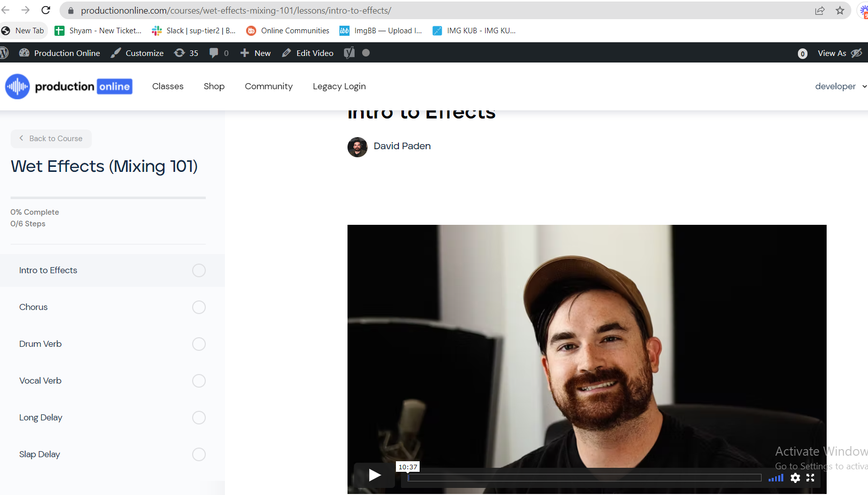Reload the page in browser
The image size is (868, 495).
coord(46,11)
